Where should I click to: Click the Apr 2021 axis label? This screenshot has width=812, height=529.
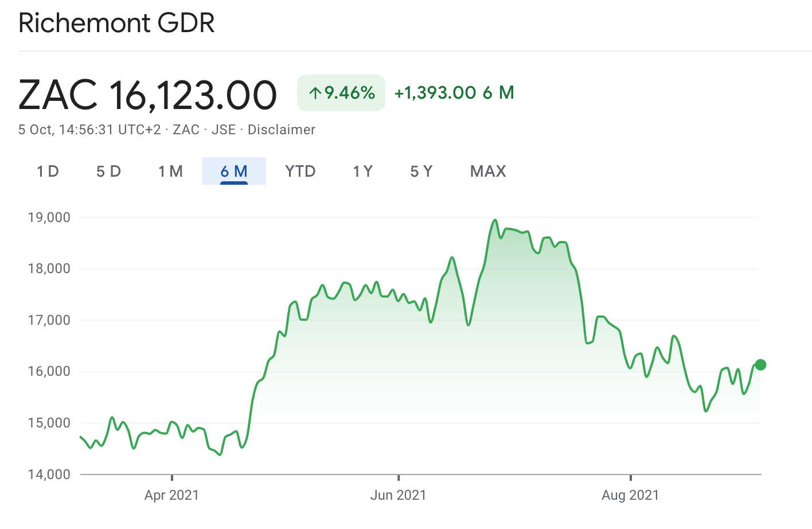[171, 495]
